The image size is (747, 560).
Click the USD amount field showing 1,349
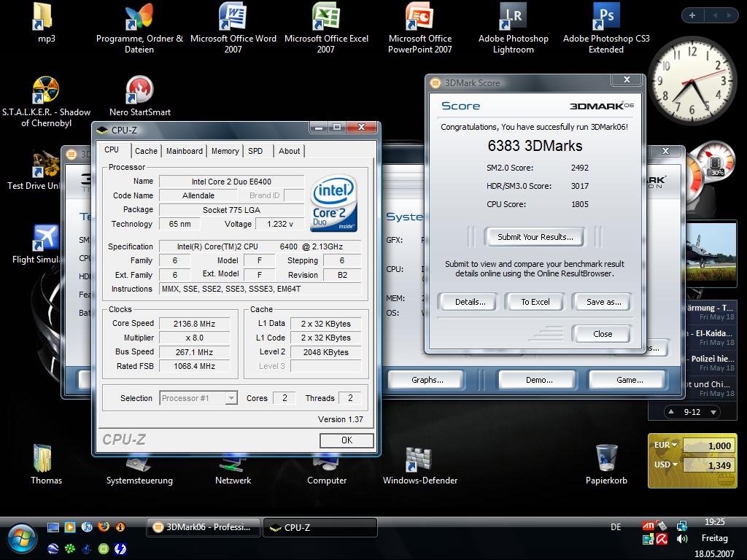tap(708, 465)
